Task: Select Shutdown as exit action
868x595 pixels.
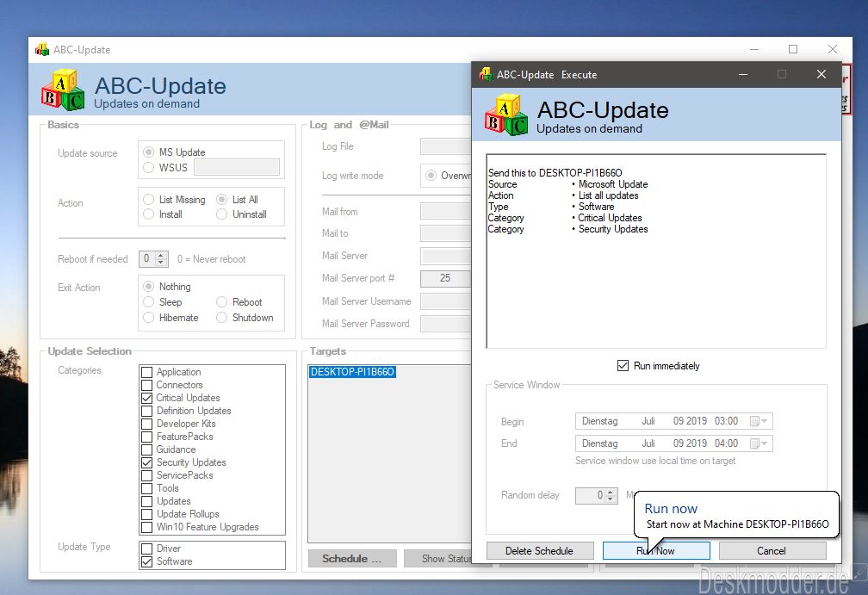Action: coord(221,317)
